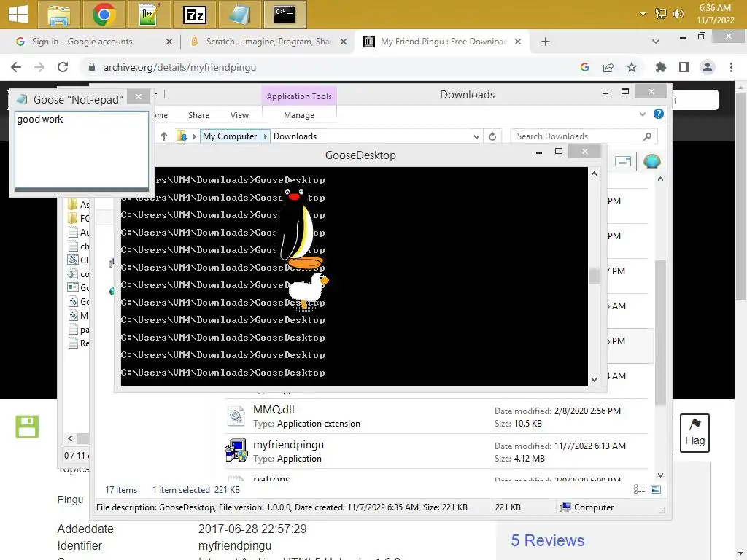Open Chrome from the taskbar
This screenshot has height=560, width=747.
tap(104, 15)
